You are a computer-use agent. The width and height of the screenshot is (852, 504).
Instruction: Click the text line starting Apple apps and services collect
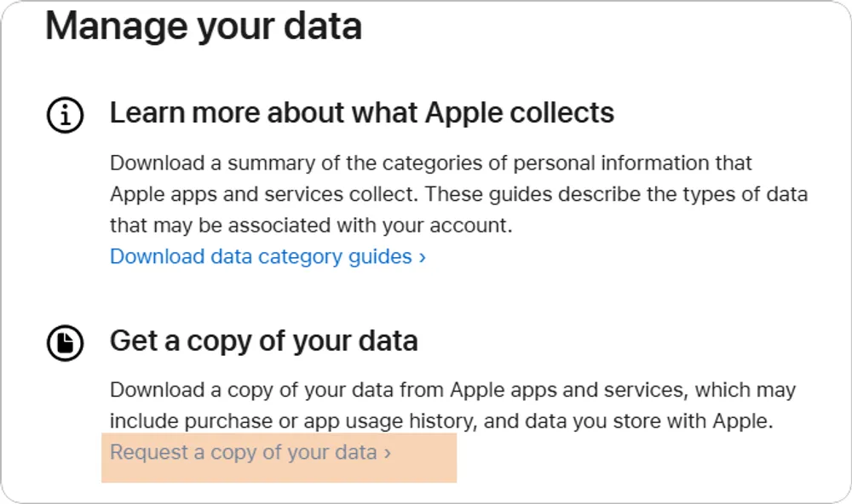458,194
